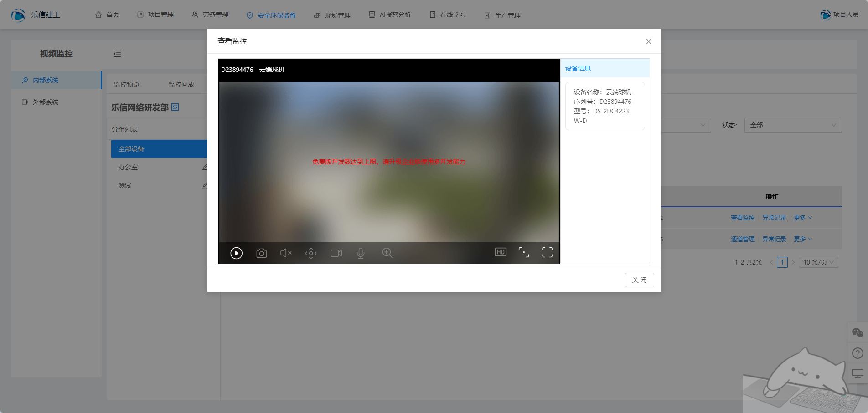This screenshot has width=868, height=413.
Task: Click the zoom-in magnifier icon
Action: pyautogui.click(x=387, y=253)
